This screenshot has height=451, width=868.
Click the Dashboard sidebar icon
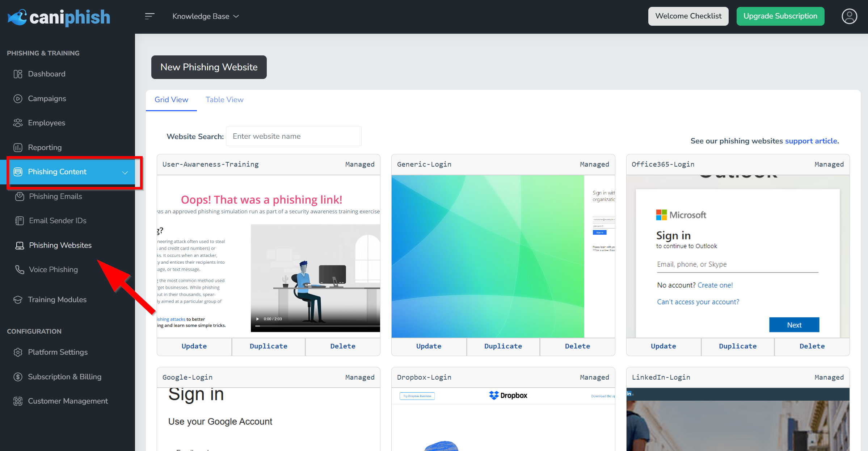click(18, 74)
